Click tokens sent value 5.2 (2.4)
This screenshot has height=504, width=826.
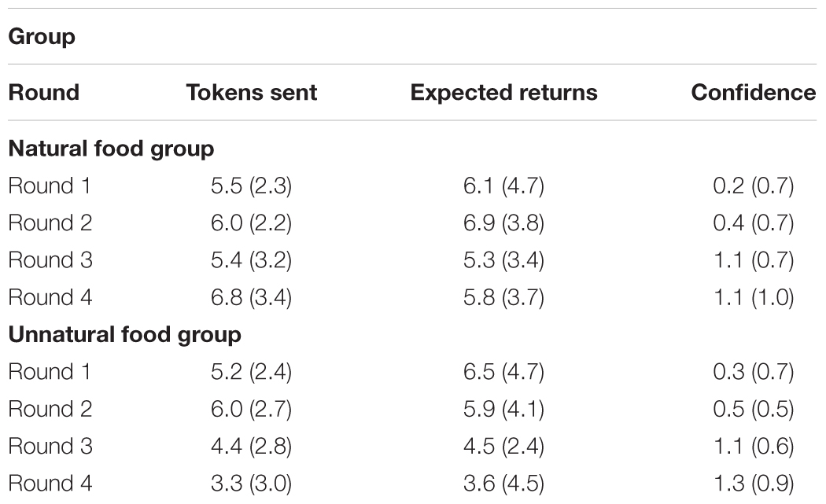pos(251,372)
